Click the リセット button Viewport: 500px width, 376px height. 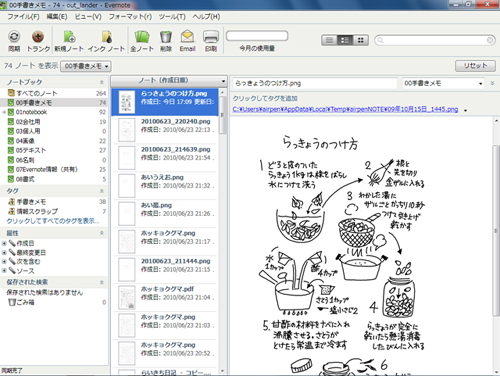tap(475, 66)
